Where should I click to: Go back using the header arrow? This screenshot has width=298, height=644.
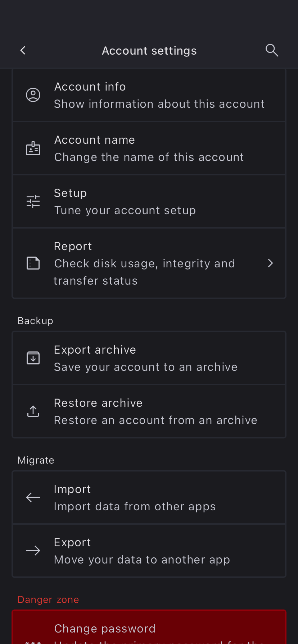(x=23, y=51)
